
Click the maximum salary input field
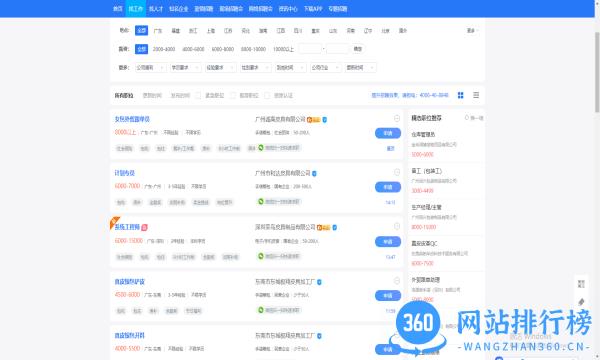(x=337, y=49)
